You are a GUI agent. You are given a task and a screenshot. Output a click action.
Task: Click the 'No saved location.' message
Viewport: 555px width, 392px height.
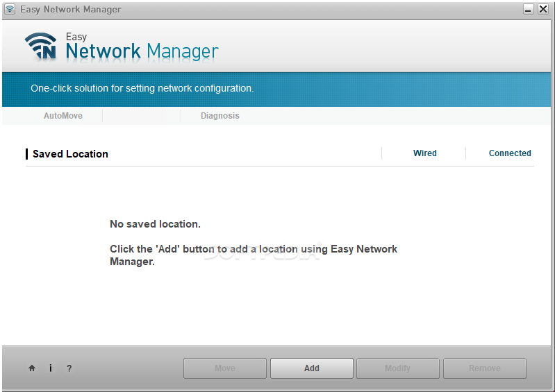pos(155,224)
